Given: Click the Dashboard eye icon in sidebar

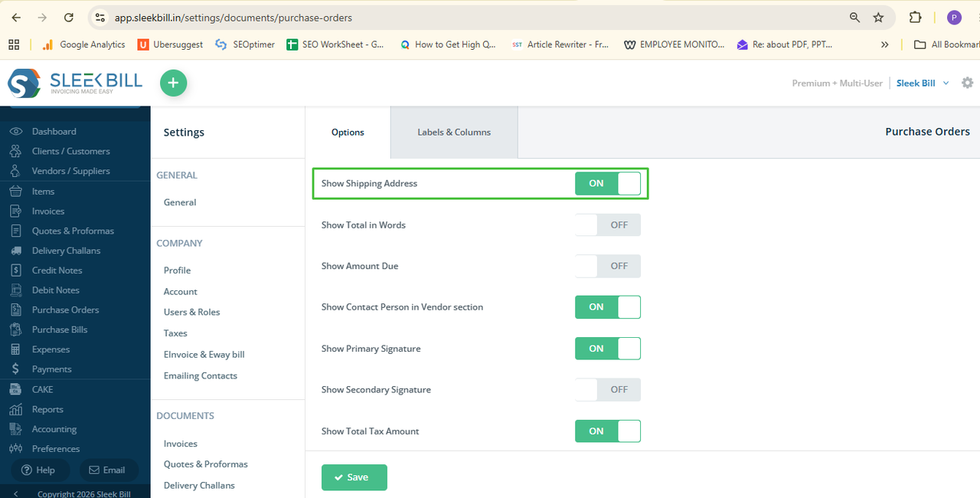Looking at the screenshot, I should tap(16, 131).
